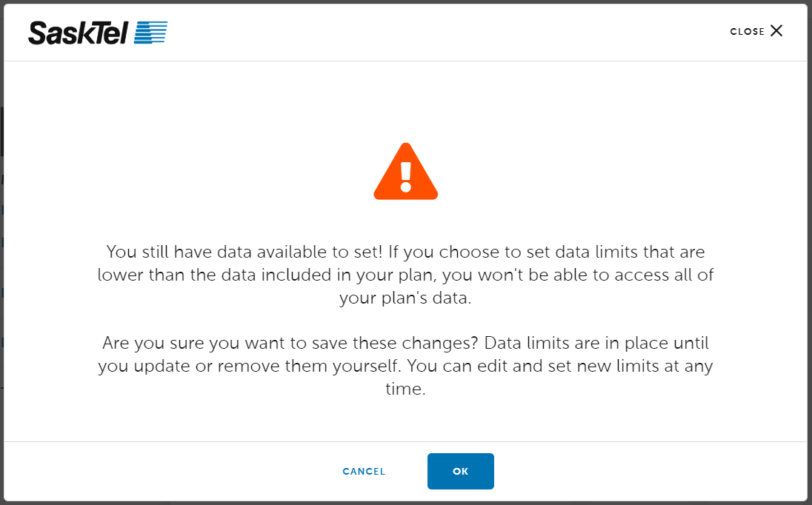Select the striped flag graphic beside SaskTel wordmark

(151, 32)
